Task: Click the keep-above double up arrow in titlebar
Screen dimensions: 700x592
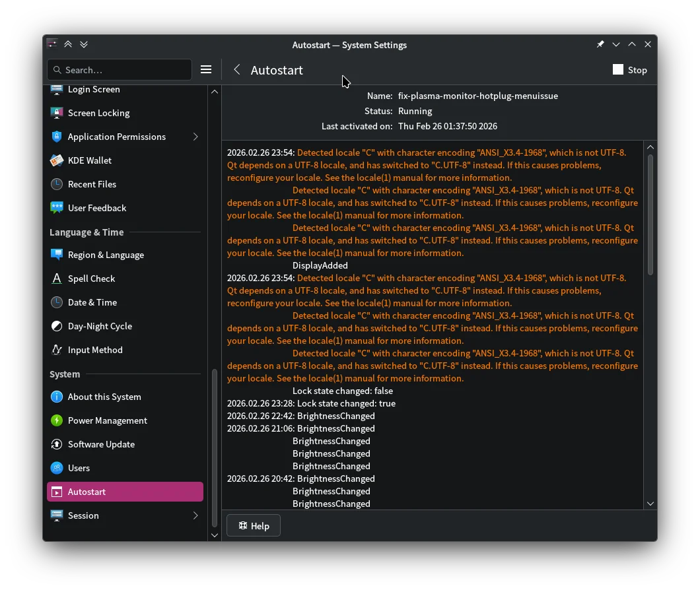Action: click(68, 44)
